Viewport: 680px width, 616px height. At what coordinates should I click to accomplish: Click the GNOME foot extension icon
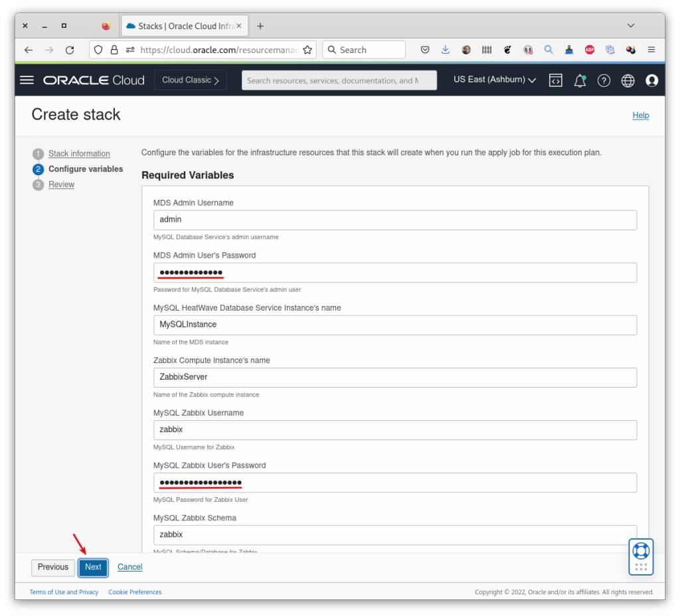(507, 50)
